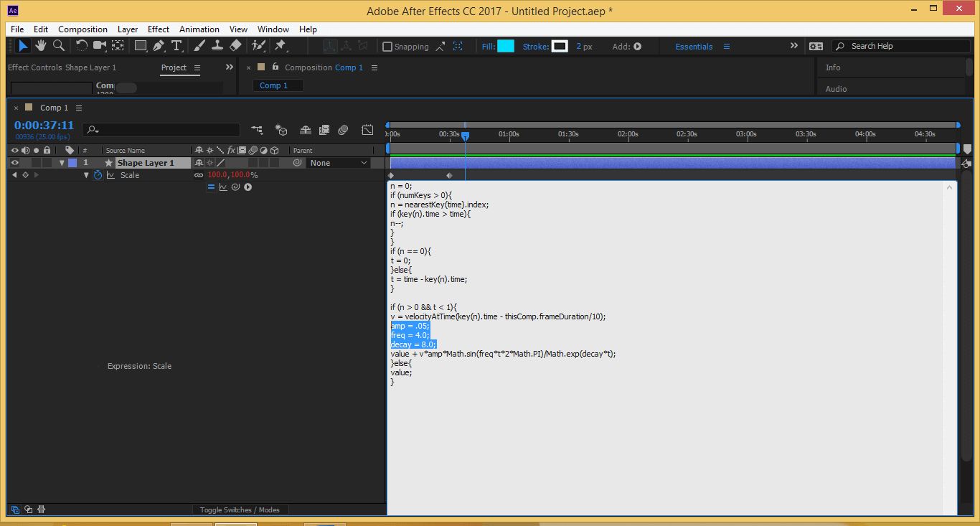Screen dimensions: 980x526
Task: Open the Comp 1 timeline panel menu
Action: click(x=79, y=108)
